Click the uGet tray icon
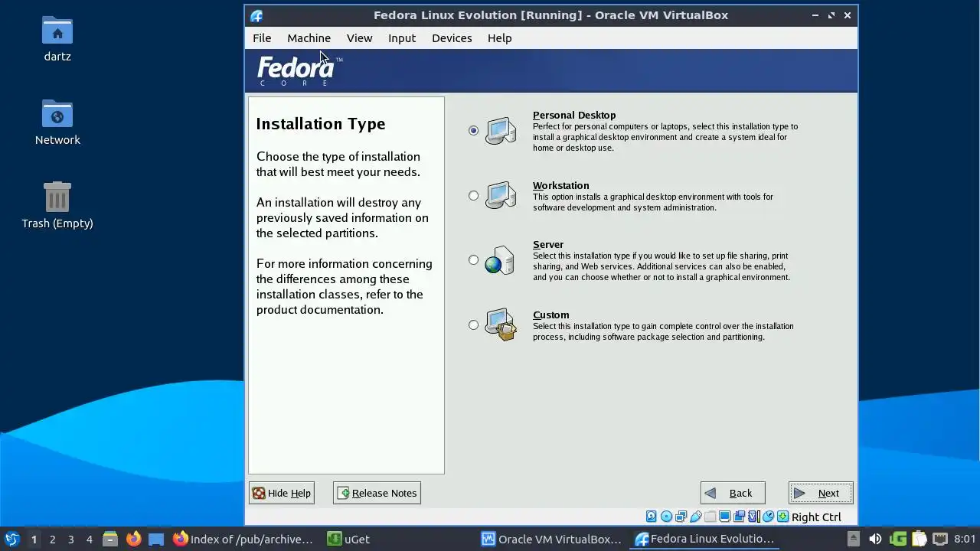The height and width of the screenshot is (551, 980). click(898, 539)
